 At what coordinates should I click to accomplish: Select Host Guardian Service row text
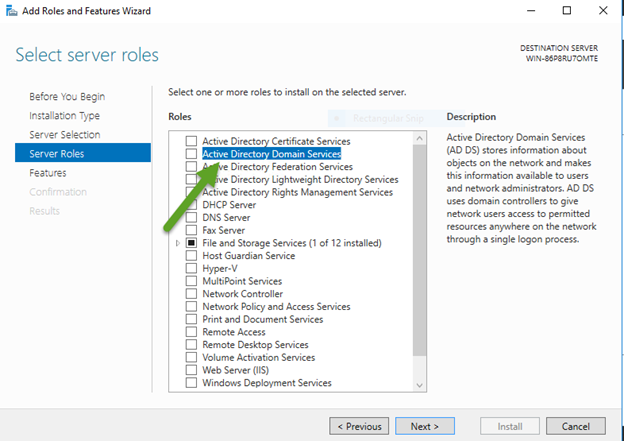249,256
